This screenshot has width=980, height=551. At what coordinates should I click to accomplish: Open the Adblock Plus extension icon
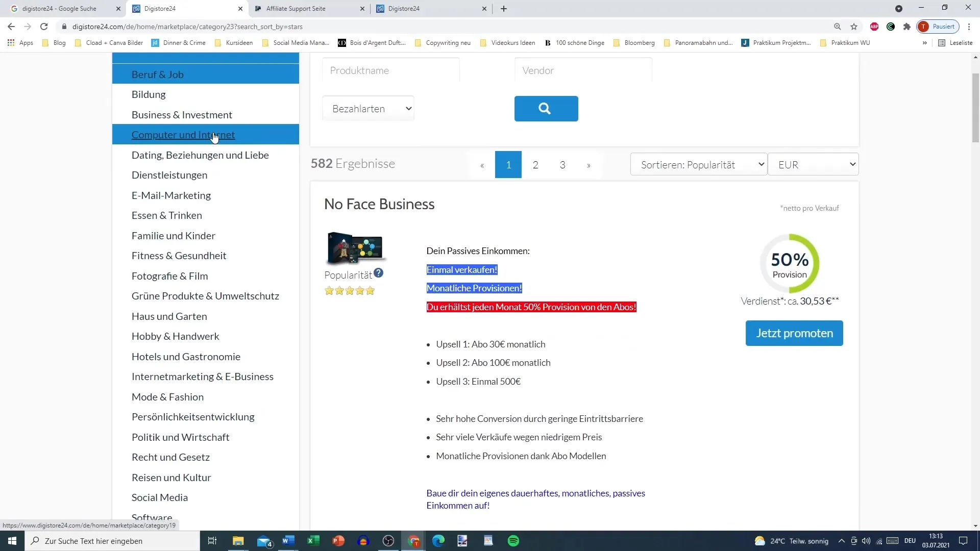[874, 27]
